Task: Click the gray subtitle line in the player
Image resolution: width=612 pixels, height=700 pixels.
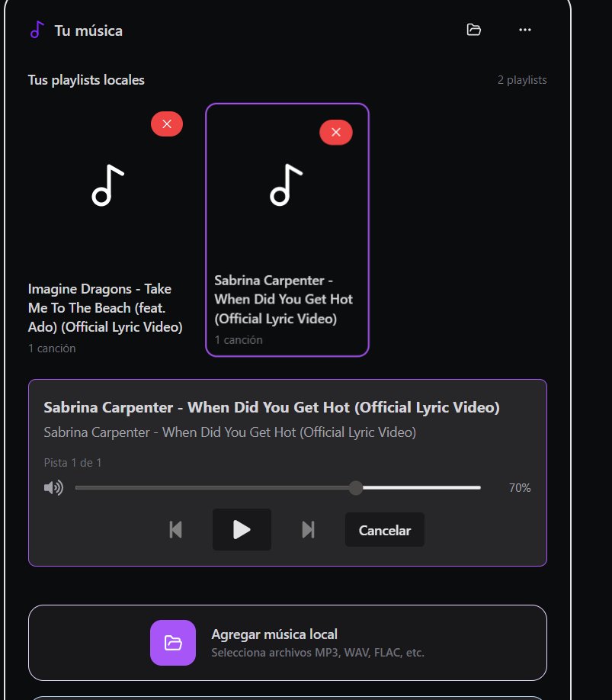Action: pos(229,432)
